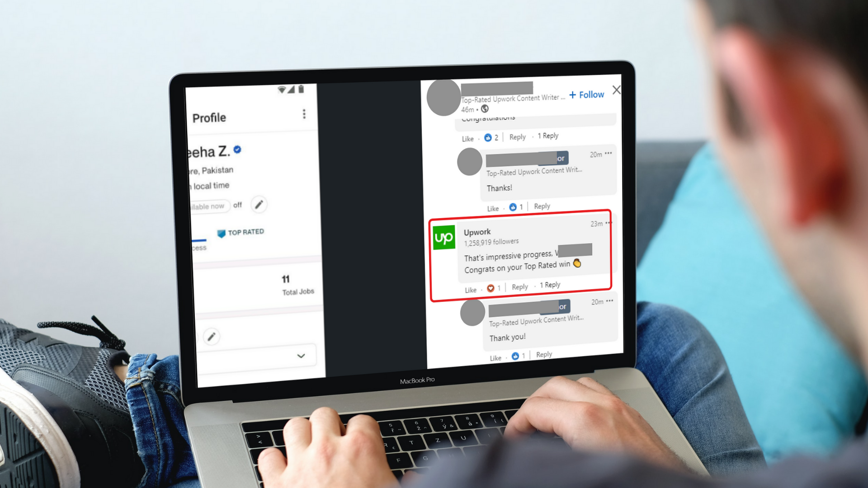
Task: Expand the 1 Reply thread on top comment
Action: point(547,136)
